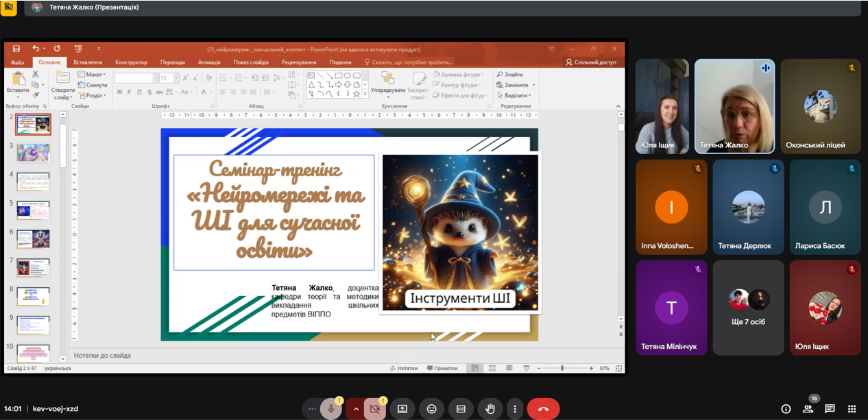
Task: Click the zoom slider in PowerPoint status bar
Action: click(562, 369)
